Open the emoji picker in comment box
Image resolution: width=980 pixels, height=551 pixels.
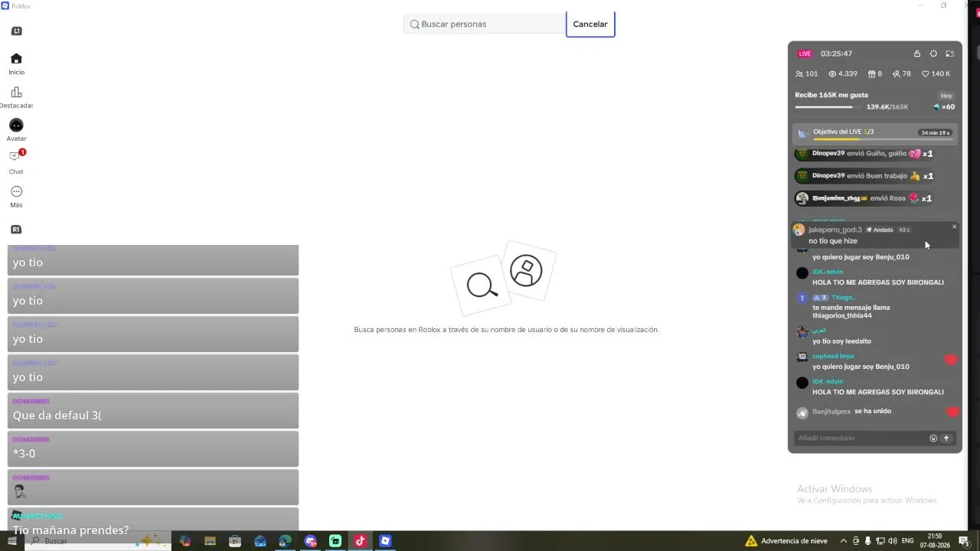pos(933,439)
